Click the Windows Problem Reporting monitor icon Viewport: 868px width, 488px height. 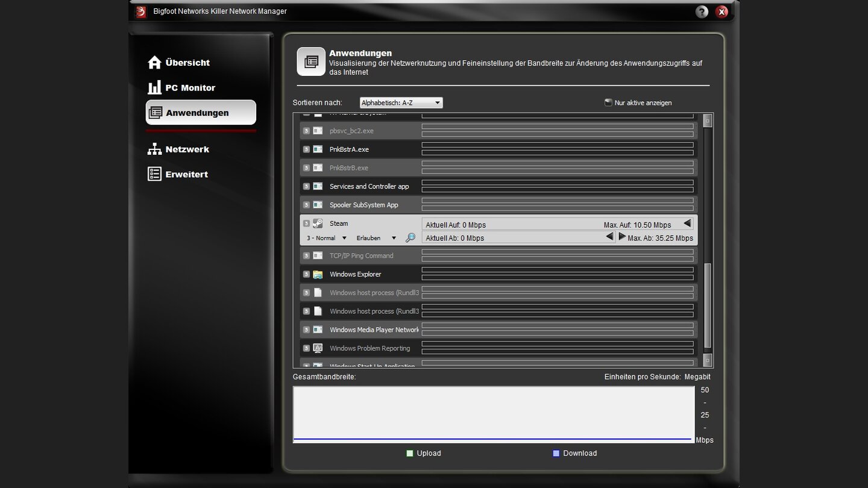(x=318, y=348)
